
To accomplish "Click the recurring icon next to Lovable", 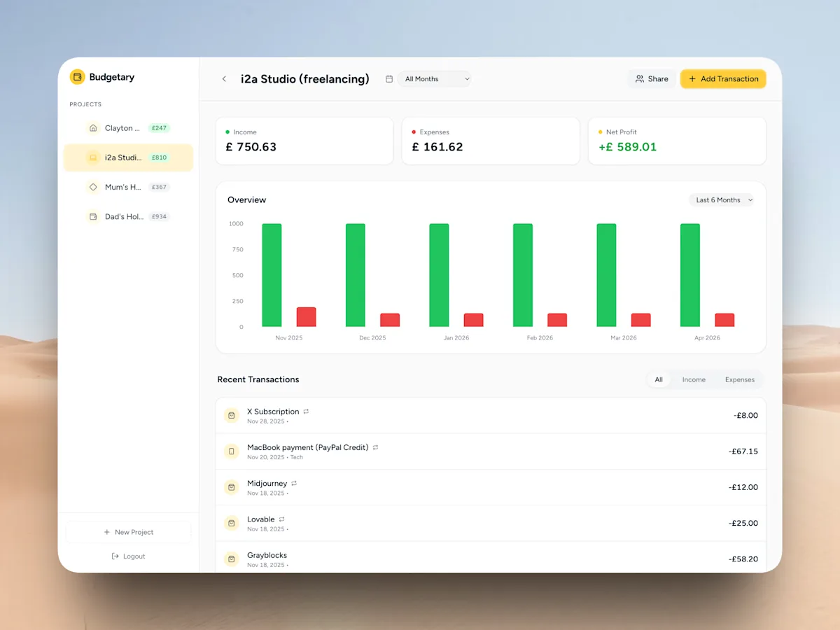I will coord(281,519).
